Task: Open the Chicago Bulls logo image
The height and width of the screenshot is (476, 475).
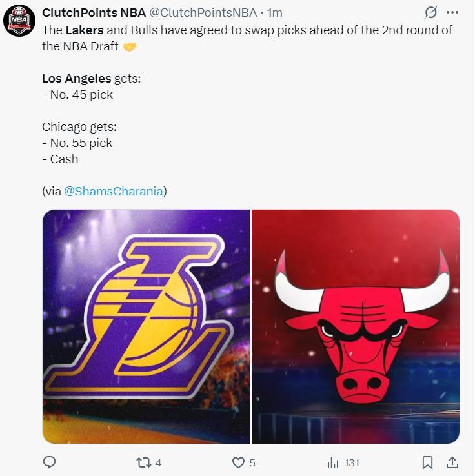Action: (356, 326)
